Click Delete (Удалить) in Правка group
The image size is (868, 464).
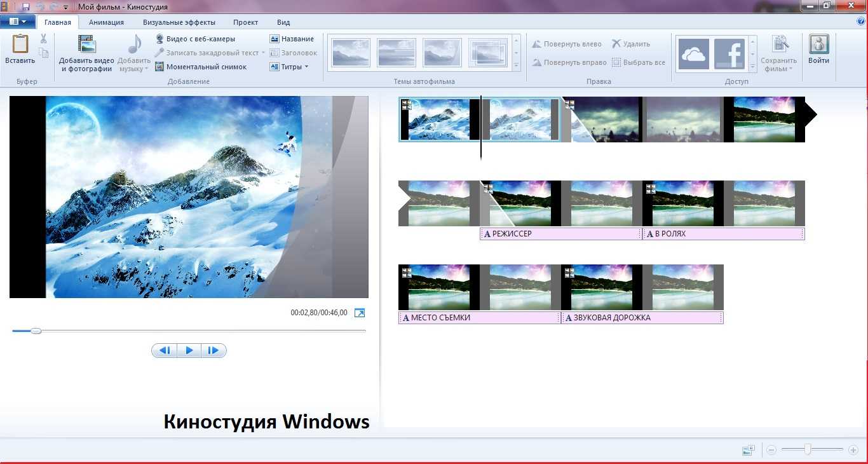(x=631, y=44)
